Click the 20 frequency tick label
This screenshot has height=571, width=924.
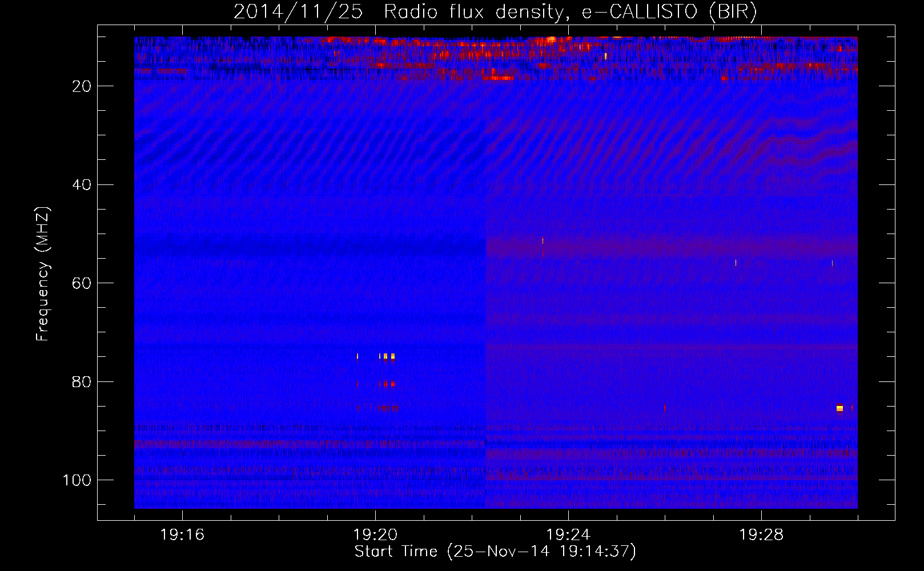point(82,86)
